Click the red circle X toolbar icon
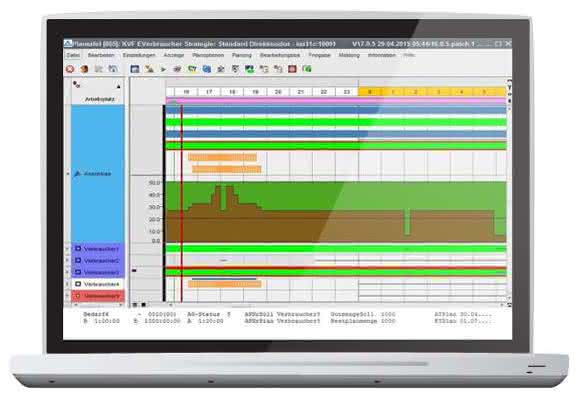 pyautogui.click(x=70, y=69)
